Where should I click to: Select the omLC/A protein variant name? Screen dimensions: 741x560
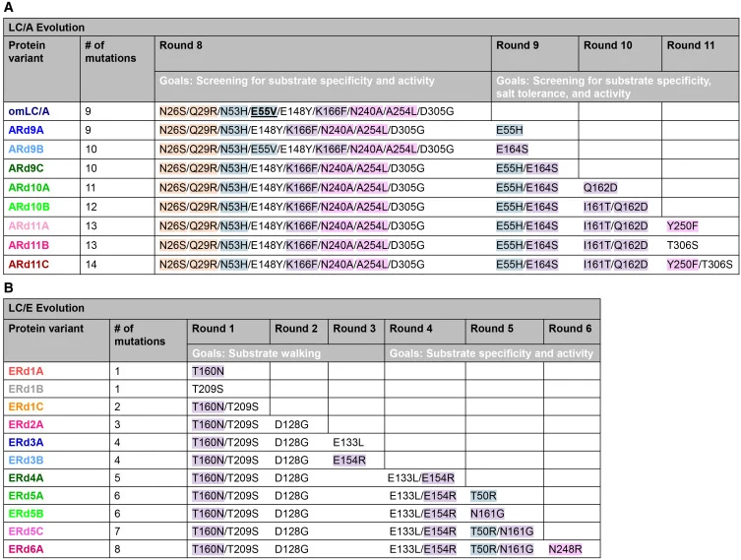click(29, 111)
